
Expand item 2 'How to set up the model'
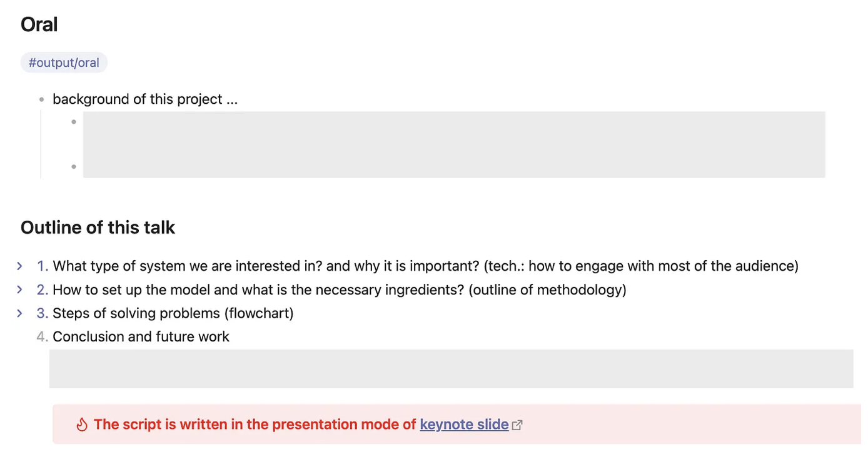19,290
